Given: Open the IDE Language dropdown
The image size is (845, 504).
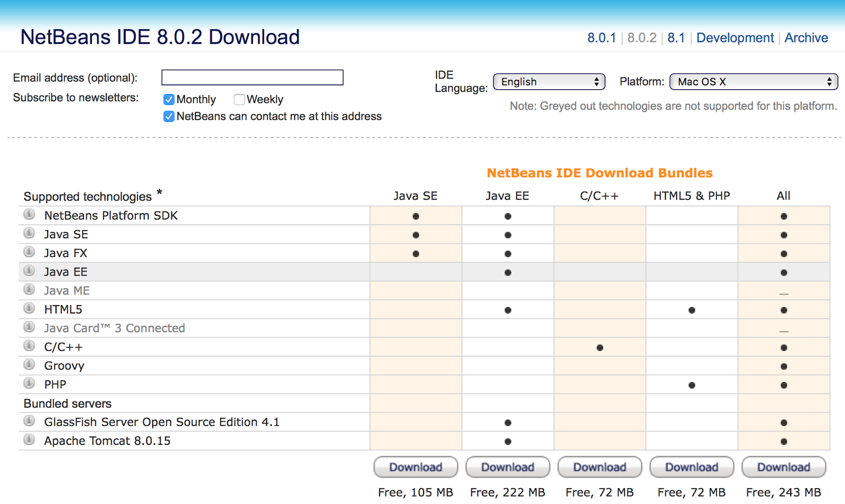Looking at the screenshot, I should (x=549, y=81).
